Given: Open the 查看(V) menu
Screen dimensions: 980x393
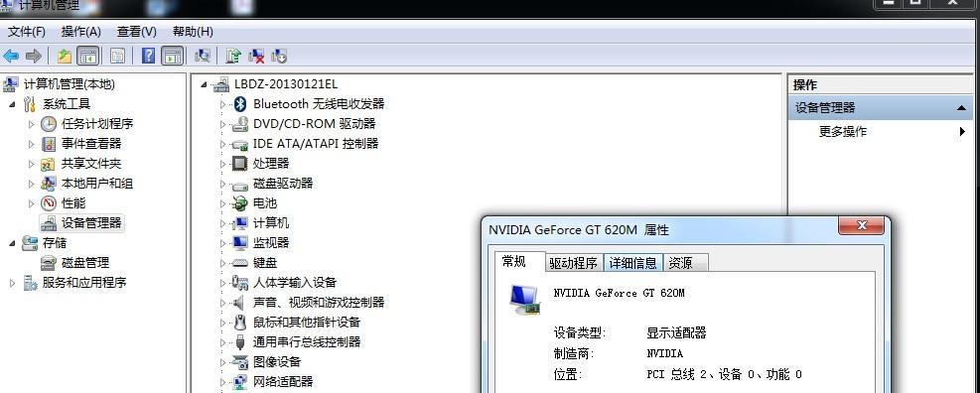Looking at the screenshot, I should point(136,31).
